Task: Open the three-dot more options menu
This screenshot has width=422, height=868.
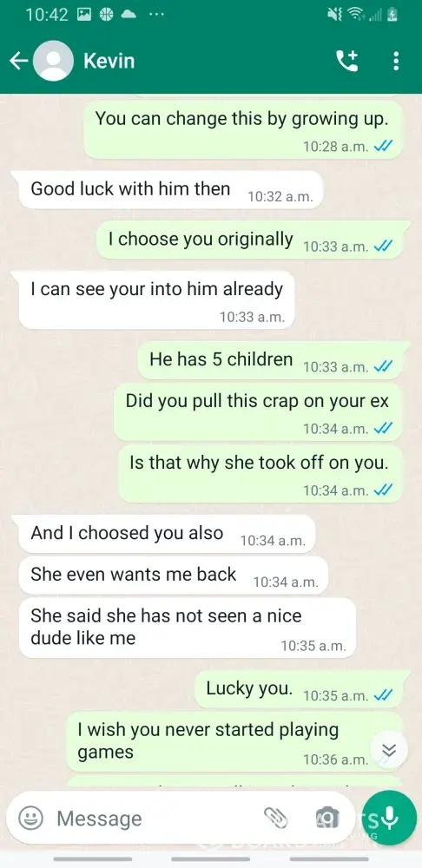Action: (x=395, y=61)
